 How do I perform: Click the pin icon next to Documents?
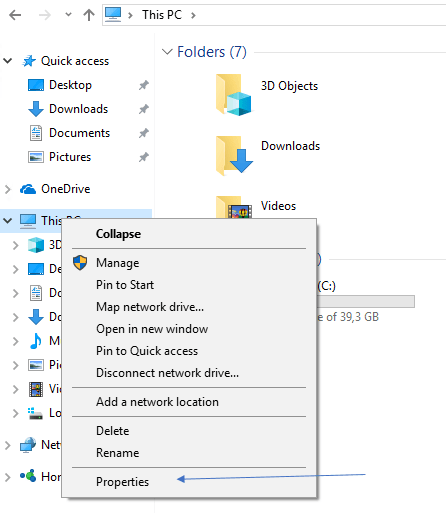pos(144,133)
